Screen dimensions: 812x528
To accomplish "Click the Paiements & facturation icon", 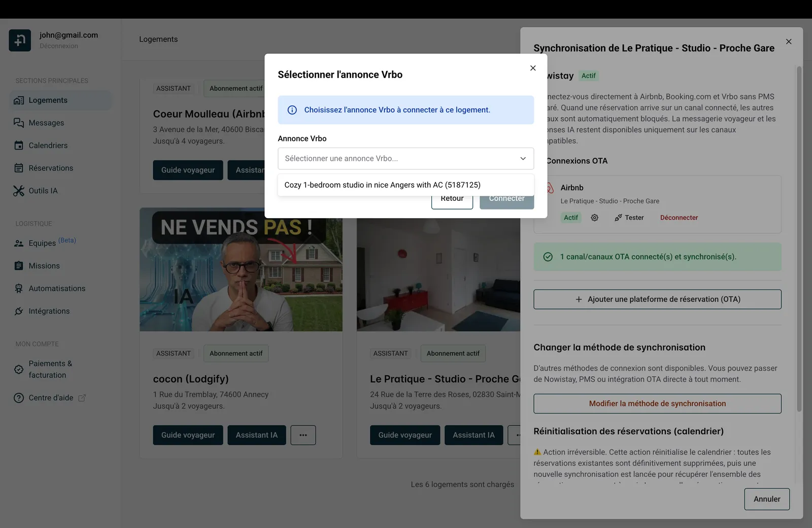I will pyautogui.click(x=19, y=369).
